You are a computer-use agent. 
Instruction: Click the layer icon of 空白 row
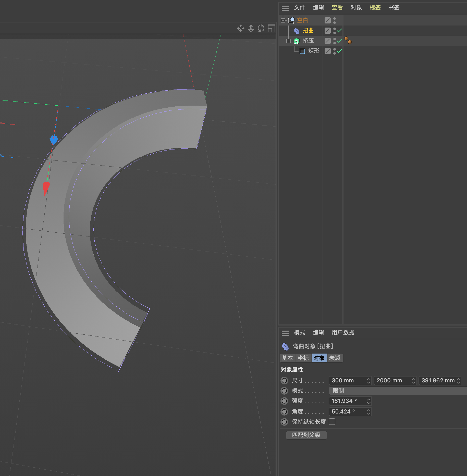pyautogui.click(x=328, y=20)
